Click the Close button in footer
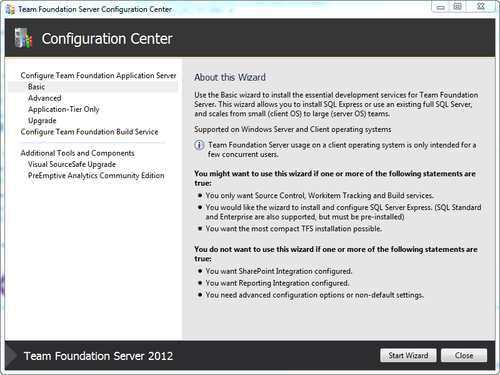500x375 pixels. tap(464, 356)
